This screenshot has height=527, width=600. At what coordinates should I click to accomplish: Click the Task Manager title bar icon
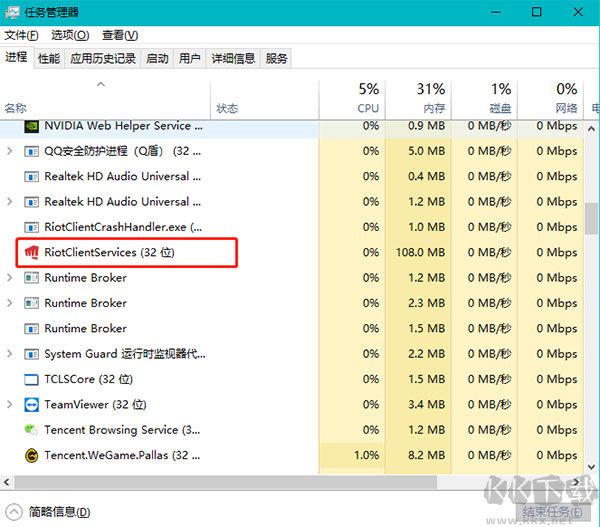click(x=13, y=12)
